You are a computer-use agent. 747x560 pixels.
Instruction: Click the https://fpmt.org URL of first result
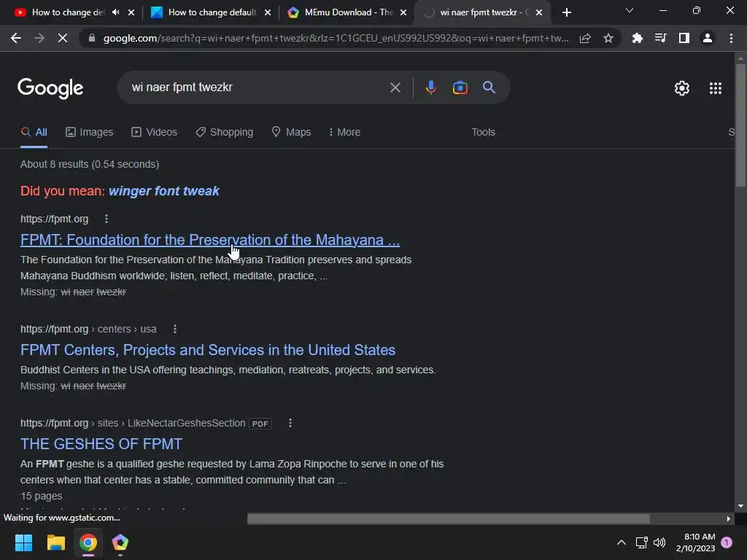click(x=54, y=219)
